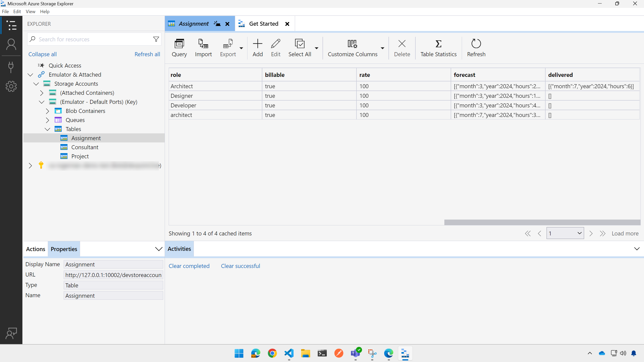The height and width of the screenshot is (362, 644).
Task: Click the Import toolbar button
Action: point(203,48)
